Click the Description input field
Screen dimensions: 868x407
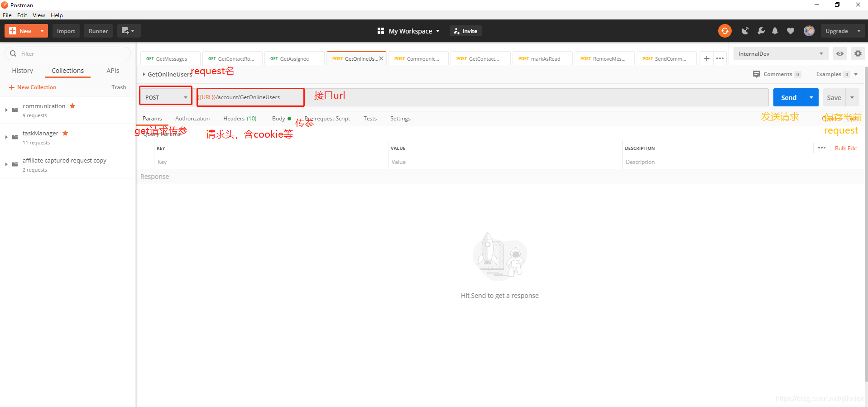pos(743,162)
